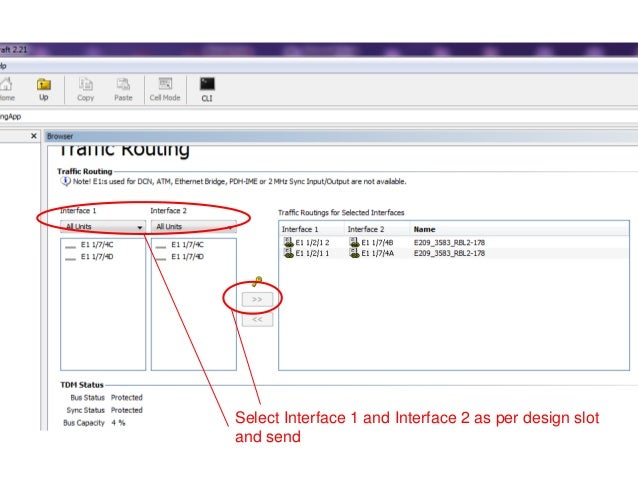Open the CLI console icon
This screenshot has width=638, height=479.
click(207, 90)
